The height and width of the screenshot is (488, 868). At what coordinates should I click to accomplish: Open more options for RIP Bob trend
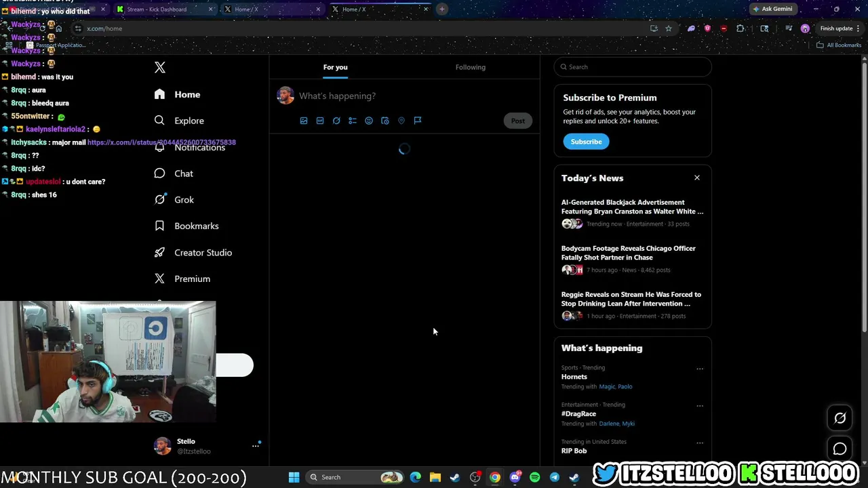pos(700,443)
